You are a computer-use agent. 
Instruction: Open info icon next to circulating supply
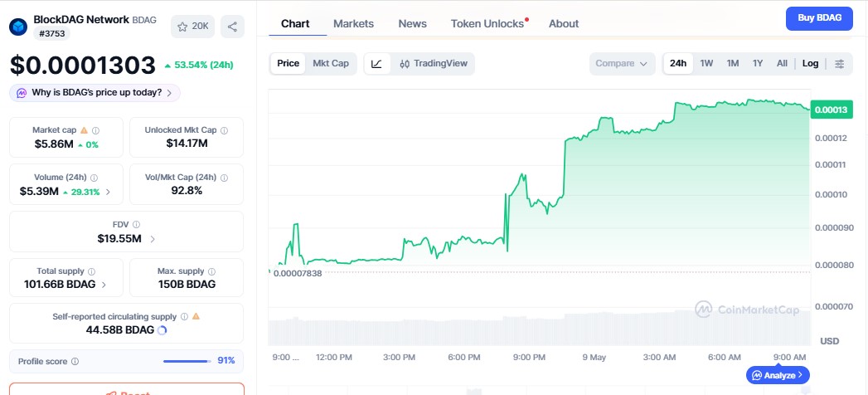184,317
